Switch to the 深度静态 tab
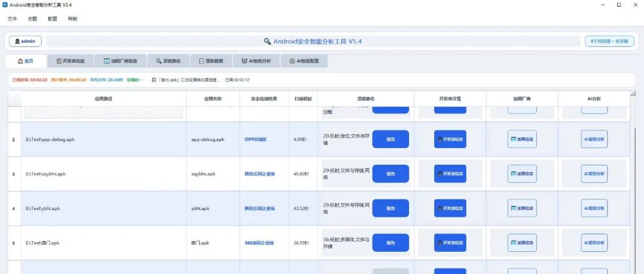 [x=168, y=61]
